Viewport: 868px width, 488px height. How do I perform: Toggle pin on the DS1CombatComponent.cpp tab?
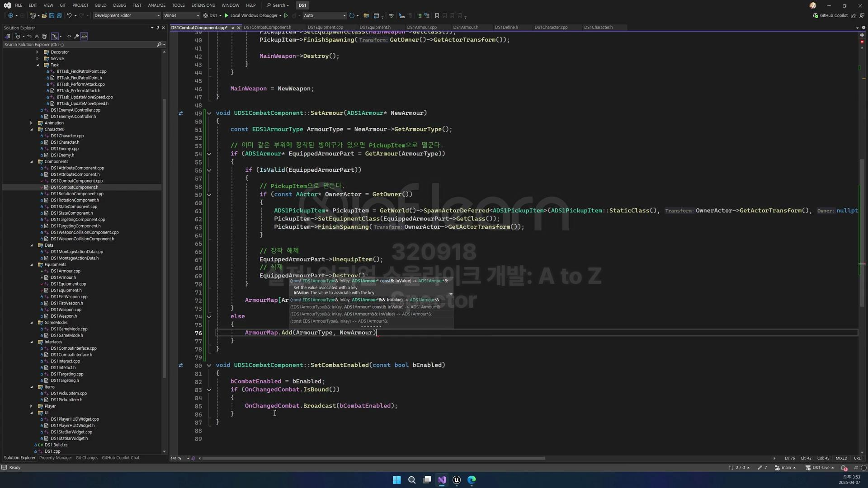click(x=232, y=28)
